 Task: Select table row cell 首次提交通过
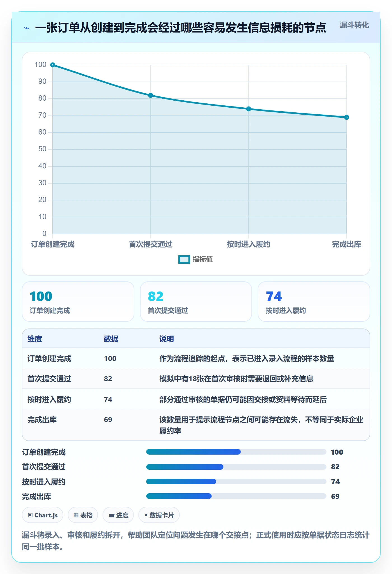49,379
